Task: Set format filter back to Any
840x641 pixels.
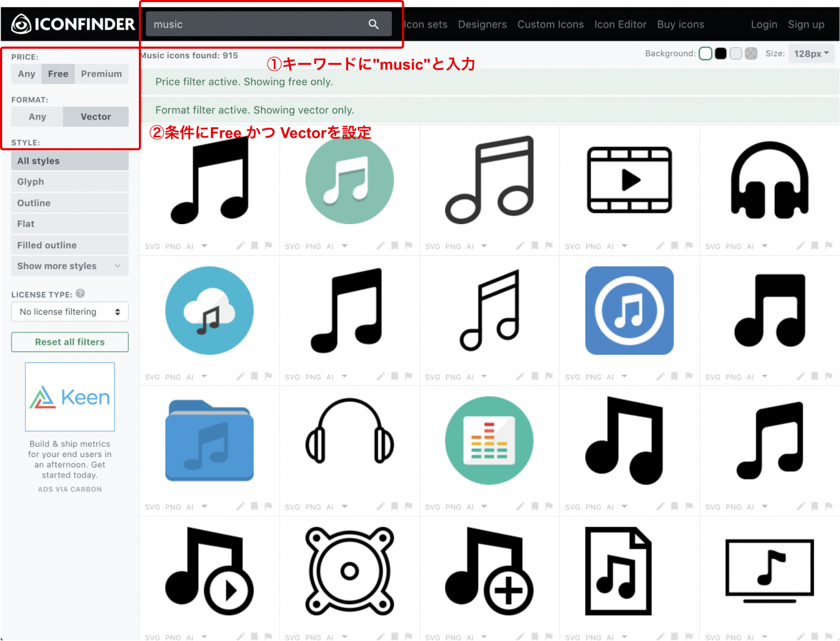Action: [37, 117]
